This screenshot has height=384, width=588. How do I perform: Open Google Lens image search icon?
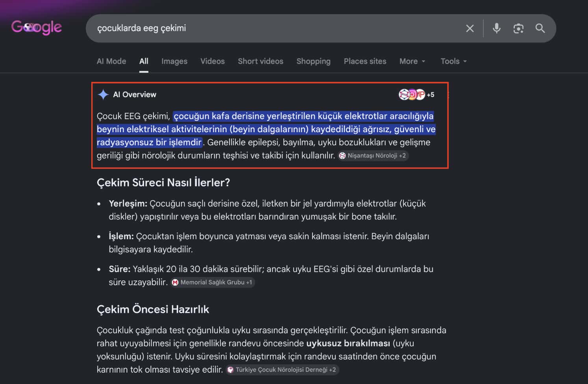518,28
